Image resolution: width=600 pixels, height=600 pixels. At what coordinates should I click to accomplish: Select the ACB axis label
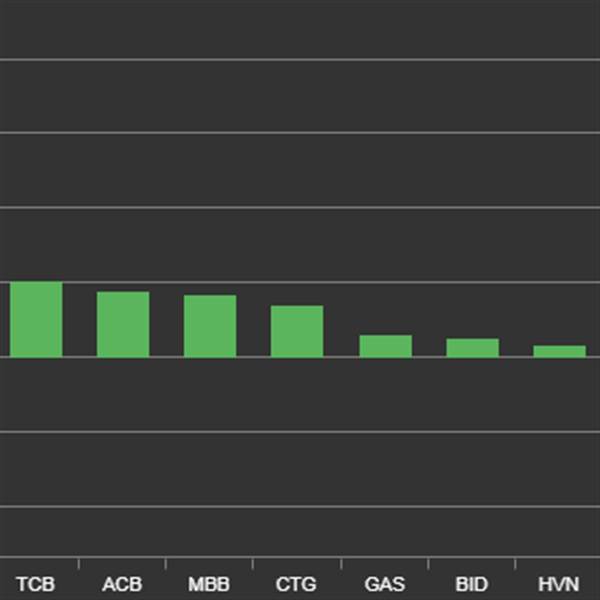(x=122, y=584)
